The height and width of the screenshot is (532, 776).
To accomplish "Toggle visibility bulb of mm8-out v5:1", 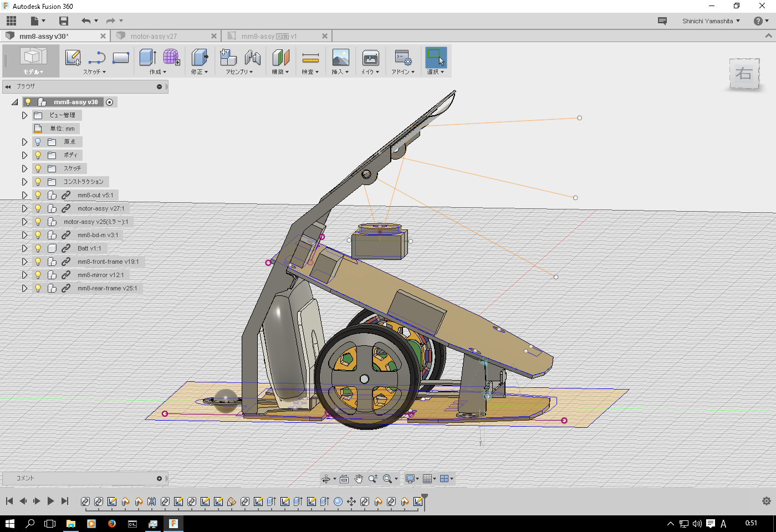I will click(38, 195).
